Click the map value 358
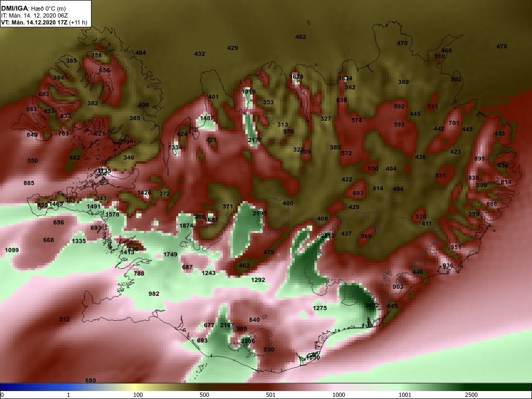 click(x=96, y=55)
